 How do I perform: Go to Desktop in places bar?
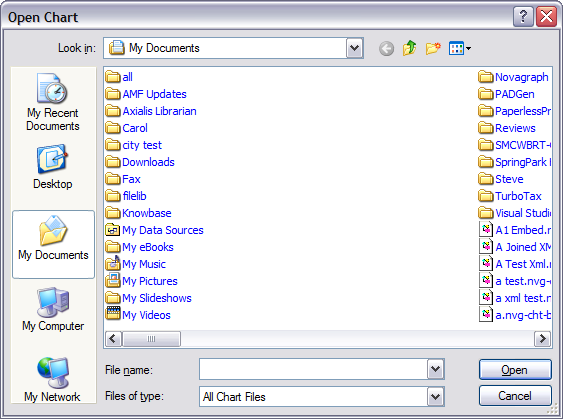pyautogui.click(x=53, y=167)
